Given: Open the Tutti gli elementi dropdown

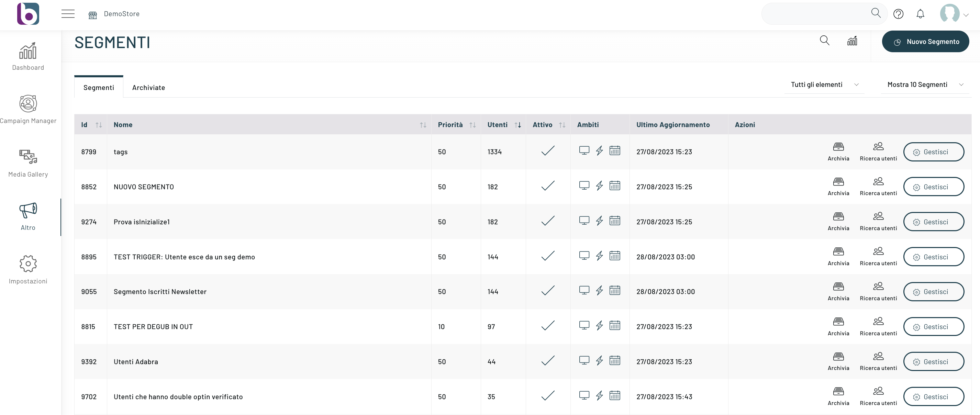Looking at the screenshot, I should [824, 85].
